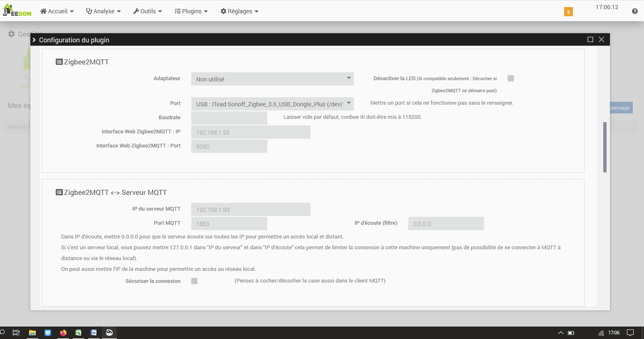644x339 pixels.
Task: Click the dialog's vertical scrollbar thumb
Action: pyautogui.click(x=605, y=147)
